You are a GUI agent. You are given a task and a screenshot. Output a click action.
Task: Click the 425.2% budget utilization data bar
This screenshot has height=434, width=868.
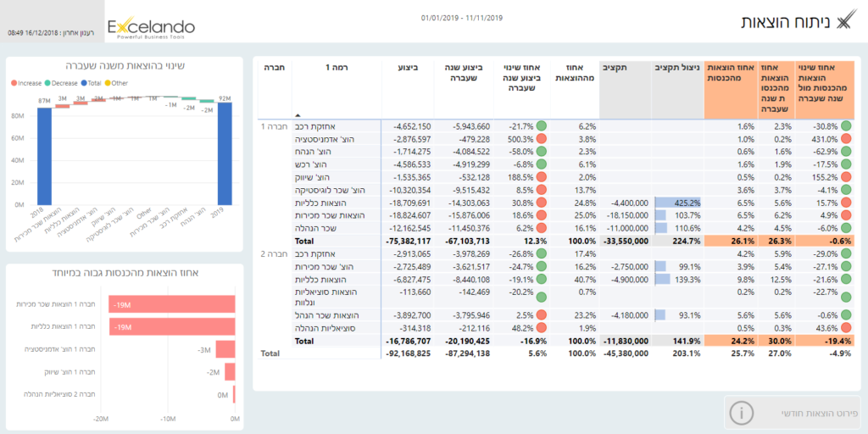678,203
